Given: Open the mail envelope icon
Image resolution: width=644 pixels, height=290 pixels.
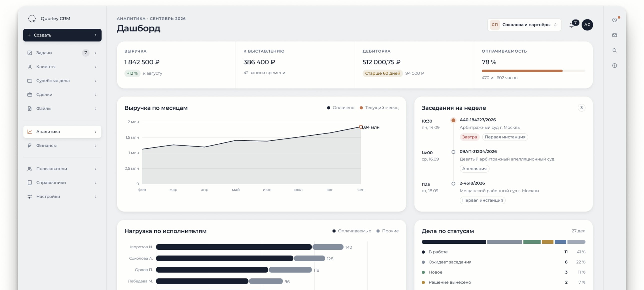Looking at the screenshot, I should [x=614, y=35].
